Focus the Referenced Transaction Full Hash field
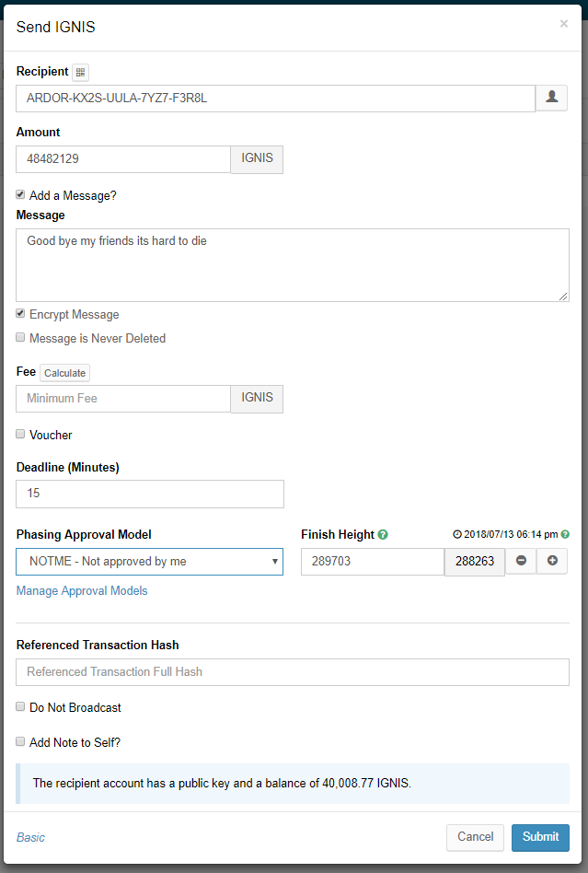 [x=293, y=671]
